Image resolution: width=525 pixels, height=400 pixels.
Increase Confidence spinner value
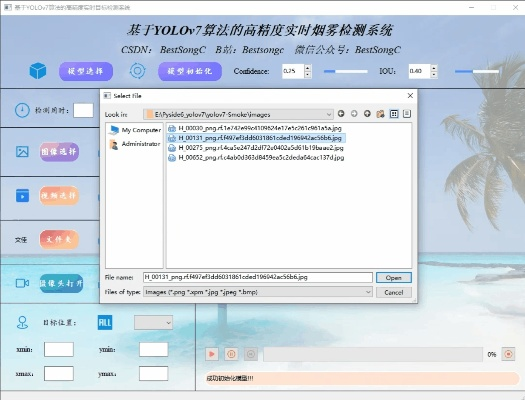coord(307,68)
